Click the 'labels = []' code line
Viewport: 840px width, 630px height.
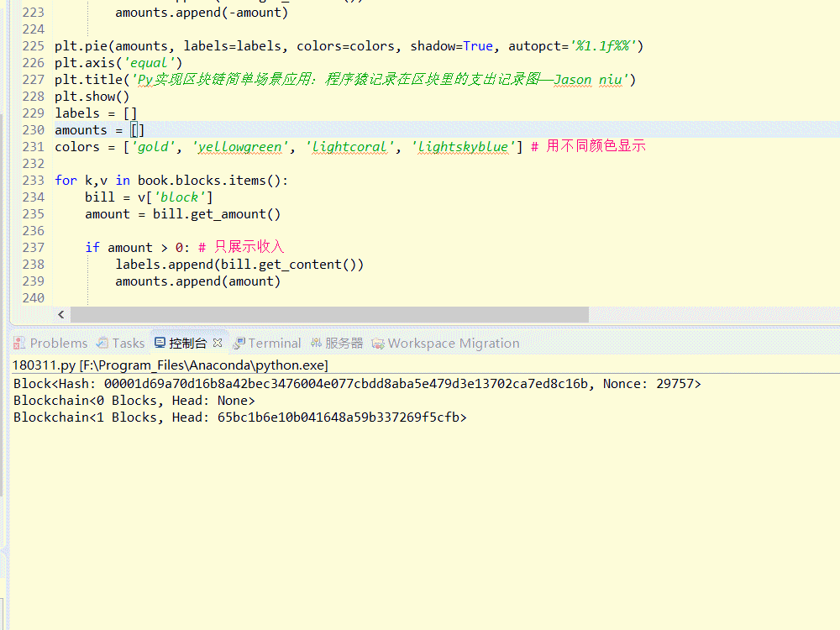tap(96, 113)
